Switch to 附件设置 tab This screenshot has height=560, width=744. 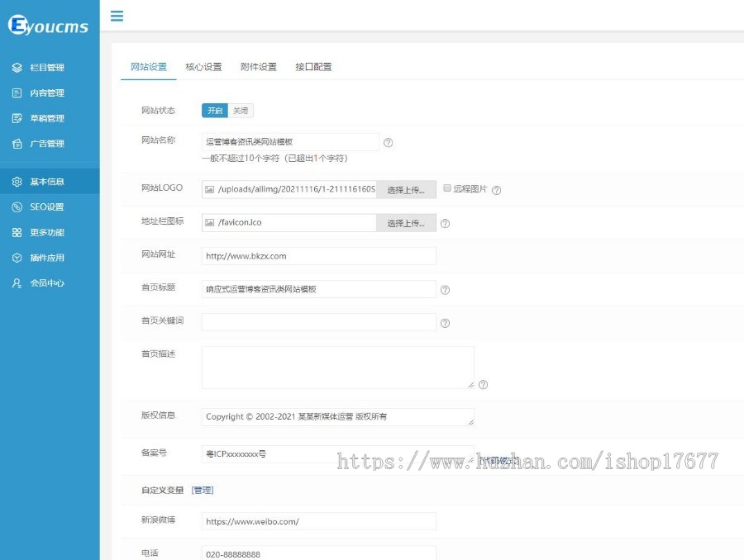click(x=259, y=67)
